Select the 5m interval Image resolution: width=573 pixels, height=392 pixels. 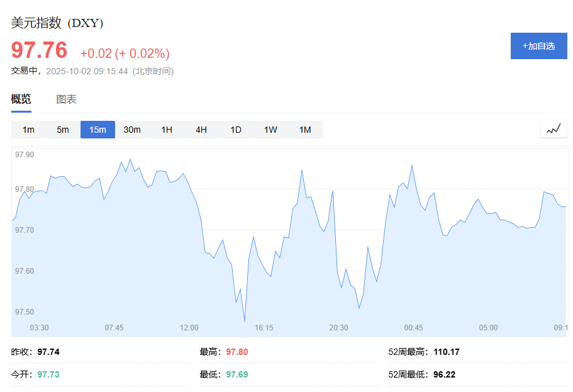tap(62, 129)
